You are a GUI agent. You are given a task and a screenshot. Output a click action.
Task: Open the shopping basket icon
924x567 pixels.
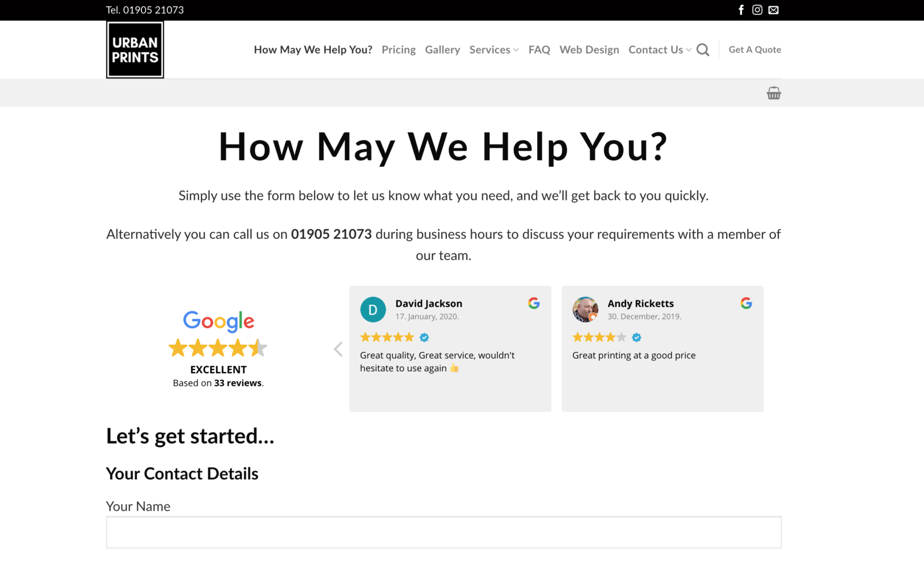pyautogui.click(x=774, y=93)
